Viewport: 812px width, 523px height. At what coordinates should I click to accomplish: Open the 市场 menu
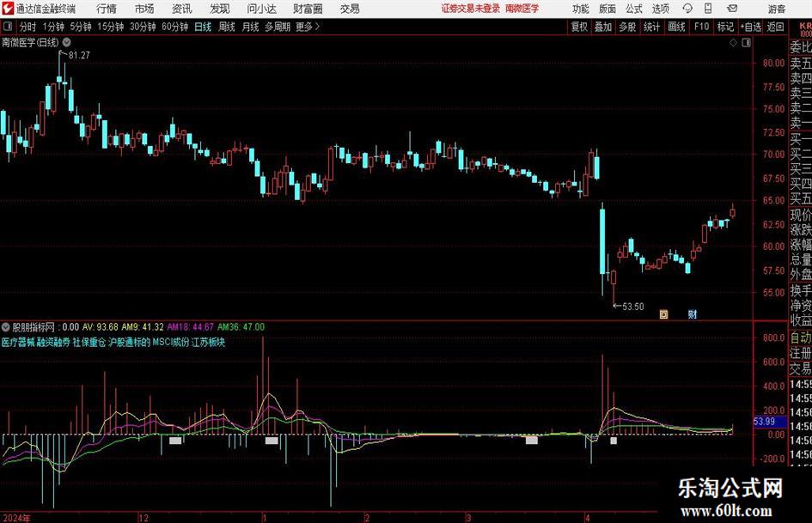[144, 9]
